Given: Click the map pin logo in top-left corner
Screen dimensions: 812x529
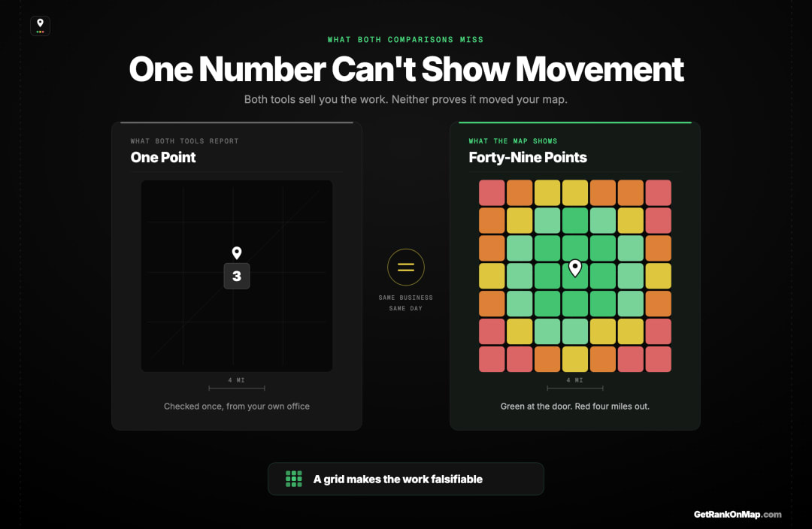Looking at the screenshot, I should (x=40, y=26).
